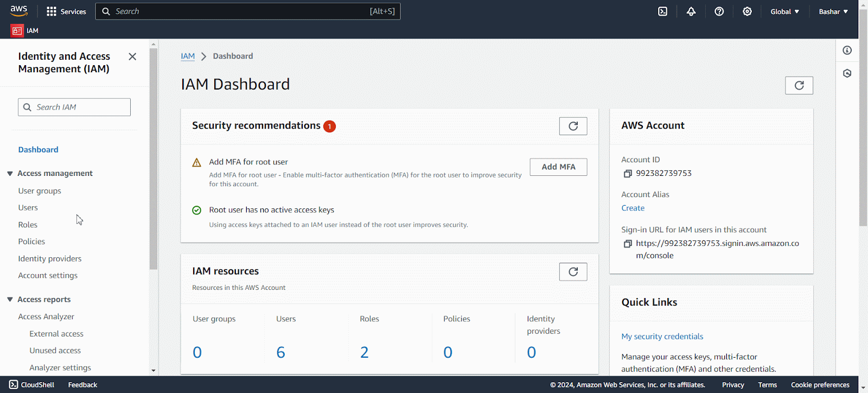This screenshot has height=393, width=868.
Task: Click the AWS logo
Action: point(19,11)
